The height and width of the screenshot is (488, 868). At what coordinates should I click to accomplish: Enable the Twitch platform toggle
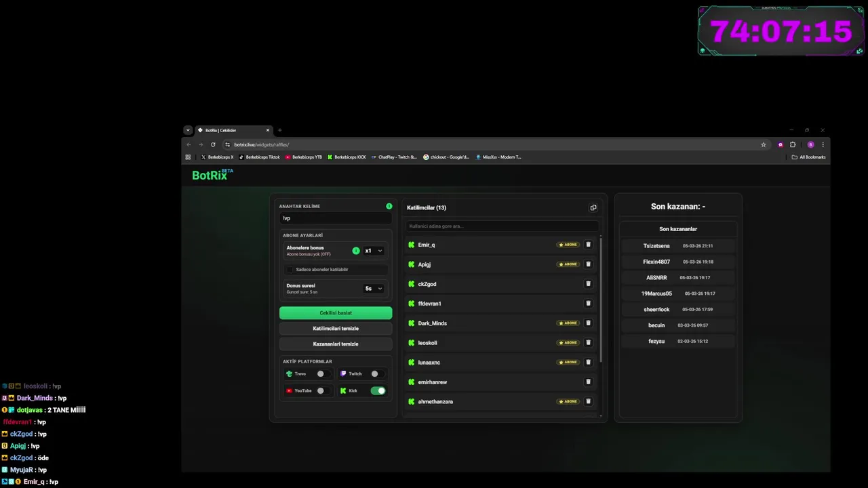(378, 373)
